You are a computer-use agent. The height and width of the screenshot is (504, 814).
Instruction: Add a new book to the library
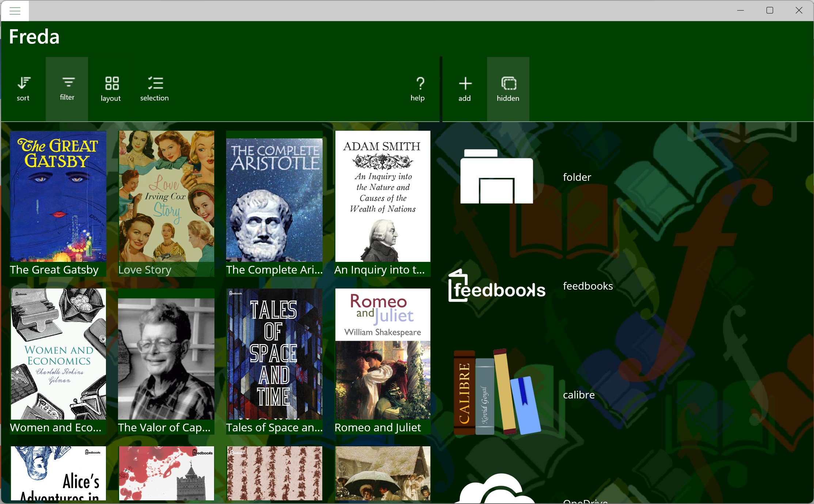click(464, 88)
